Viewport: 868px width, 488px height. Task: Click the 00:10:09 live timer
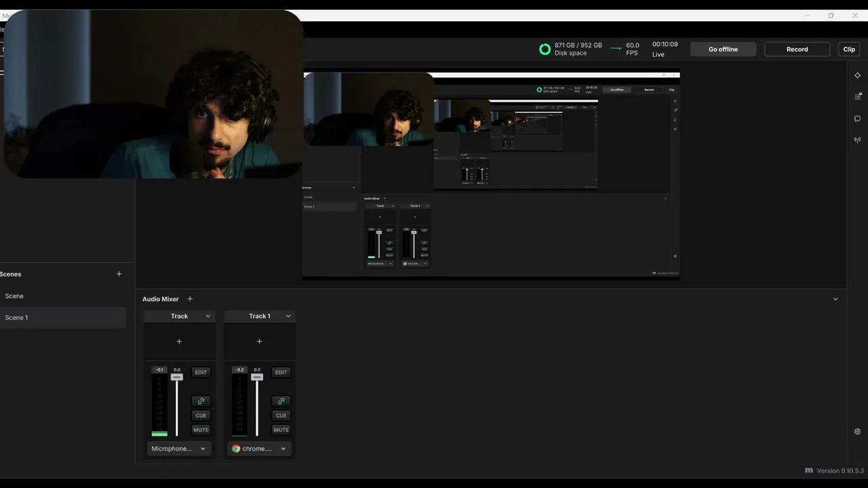coord(665,44)
